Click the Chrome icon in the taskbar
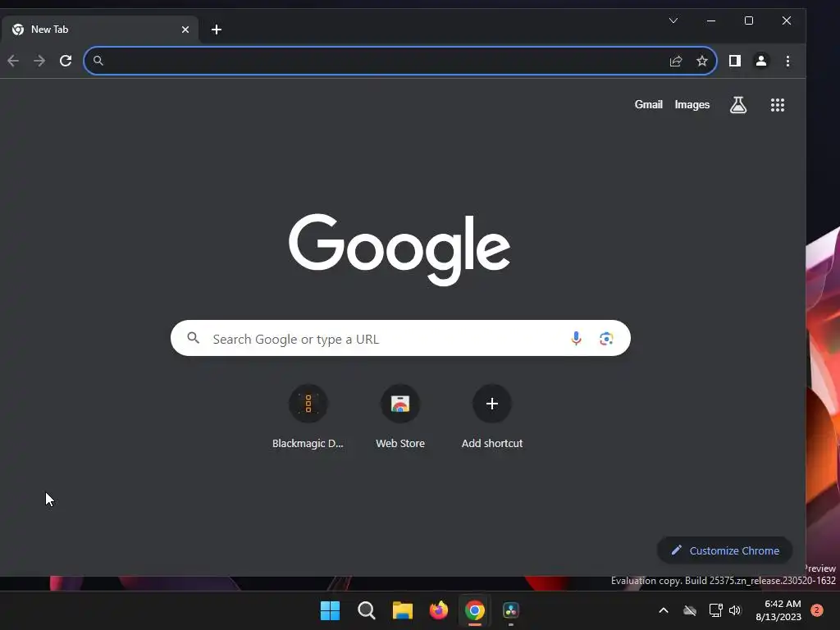840x630 pixels. click(x=475, y=610)
